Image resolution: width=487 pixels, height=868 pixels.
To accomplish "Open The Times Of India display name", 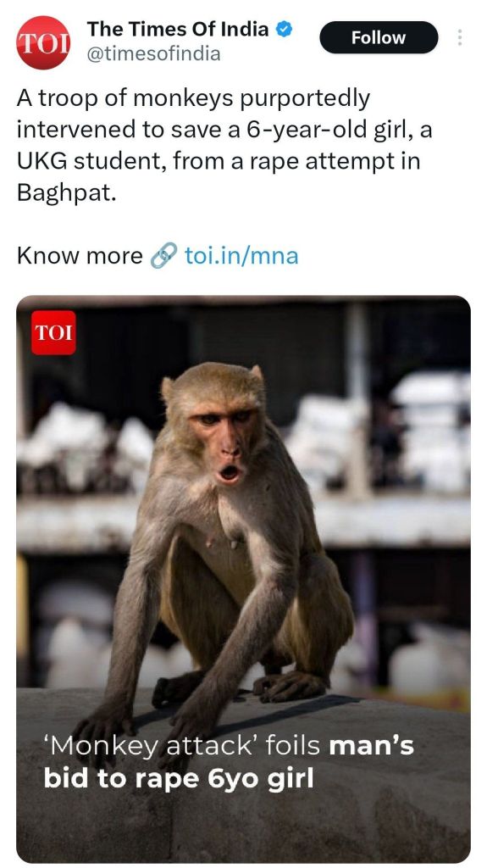I will point(178,29).
